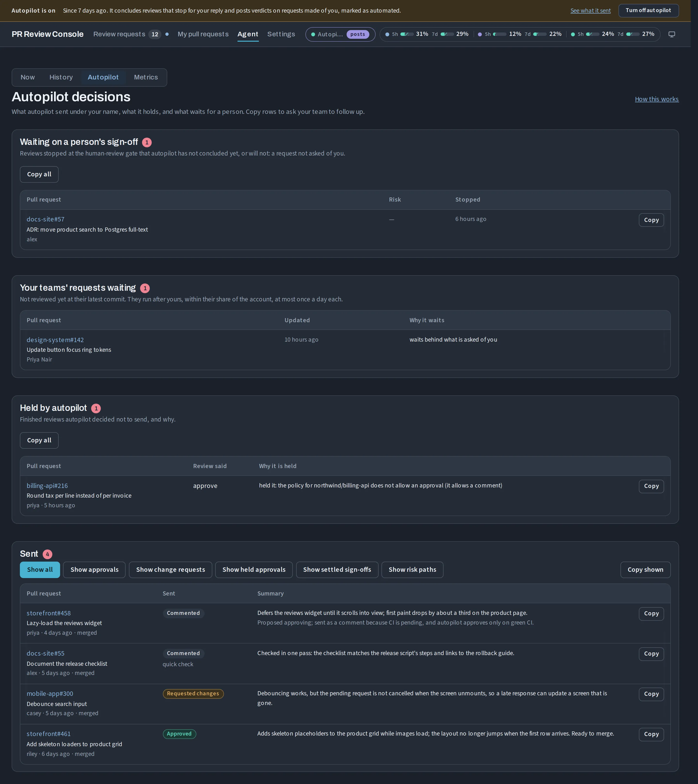Viewport: 698px width, 784px height.
Task: Copy the mobile-app#300 row
Action: point(651,694)
